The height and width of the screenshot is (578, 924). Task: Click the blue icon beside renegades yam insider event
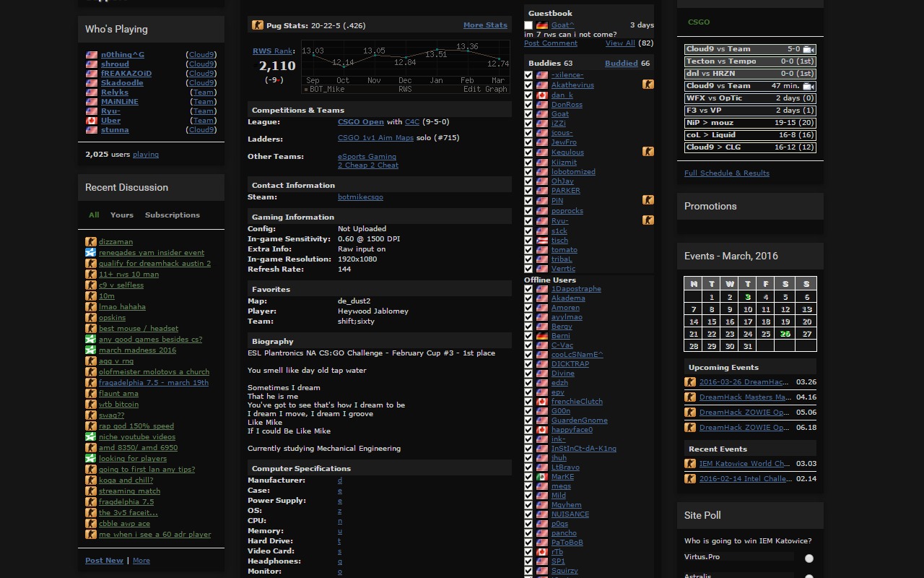pos(90,253)
